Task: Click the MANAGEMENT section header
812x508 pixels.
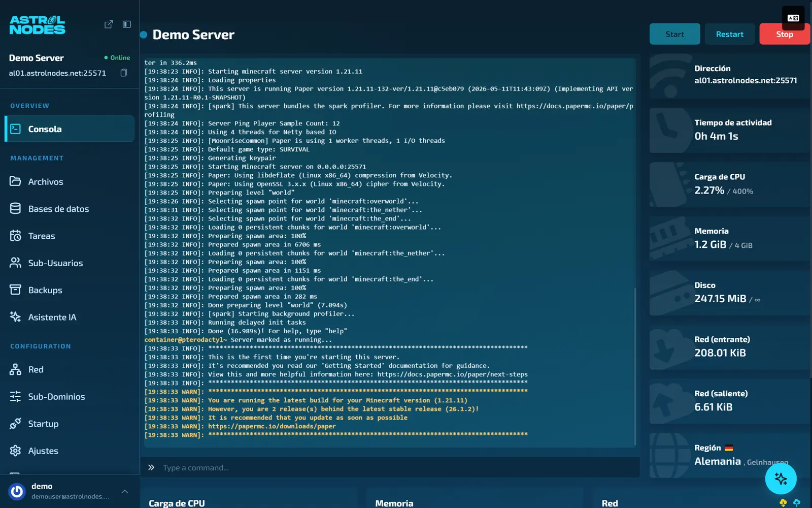Action: coord(37,158)
